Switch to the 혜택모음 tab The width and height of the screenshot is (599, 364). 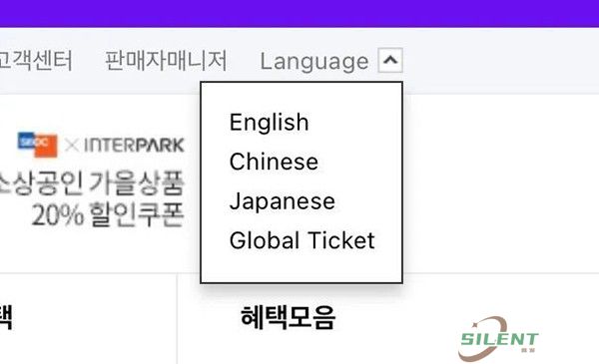[289, 317]
